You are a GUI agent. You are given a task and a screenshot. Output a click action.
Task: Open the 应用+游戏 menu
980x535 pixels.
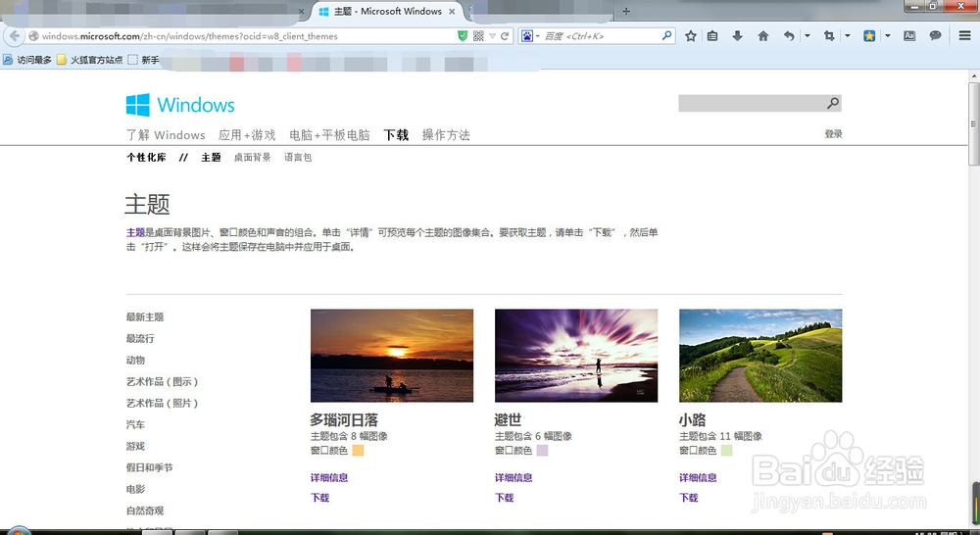(247, 135)
